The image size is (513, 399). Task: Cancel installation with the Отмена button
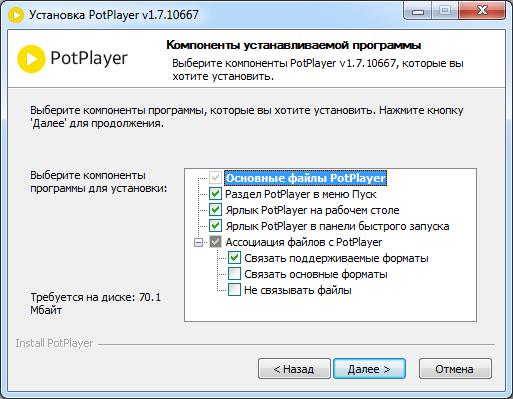(x=455, y=369)
